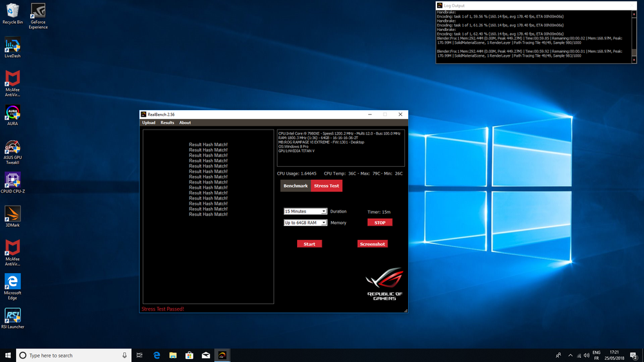Select the Microsoft Edge desktop icon
Screen dimensions: 644x362
[x=12, y=287]
